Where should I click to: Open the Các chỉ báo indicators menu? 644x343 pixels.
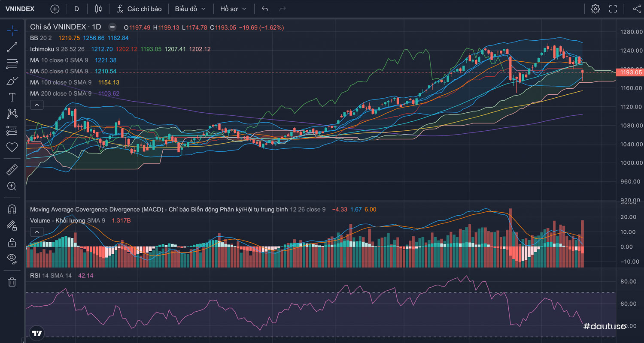[x=140, y=9]
